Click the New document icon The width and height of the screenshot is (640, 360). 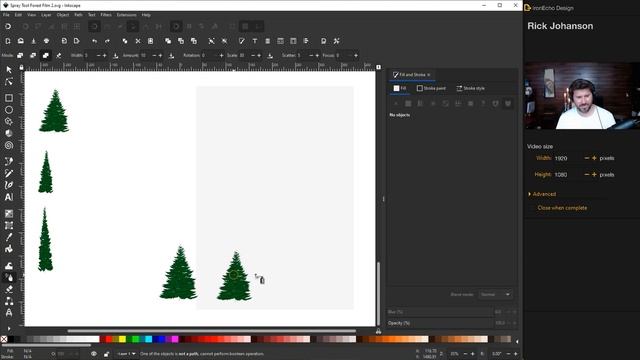[8, 41]
